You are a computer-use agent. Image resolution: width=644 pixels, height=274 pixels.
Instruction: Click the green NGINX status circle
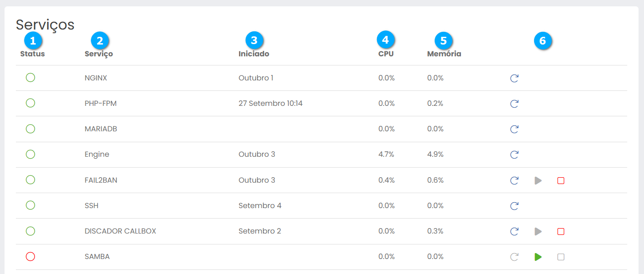(x=30, y=78)
